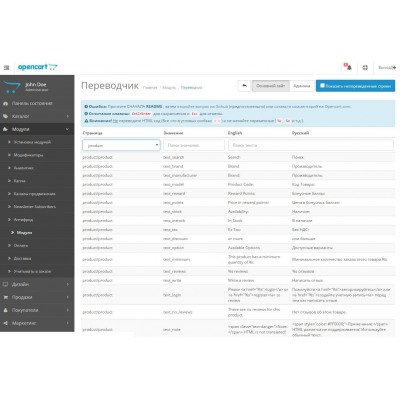
Task: Click the 'Доступные варианты' Russian cell
Action: (x=312, y=248)
